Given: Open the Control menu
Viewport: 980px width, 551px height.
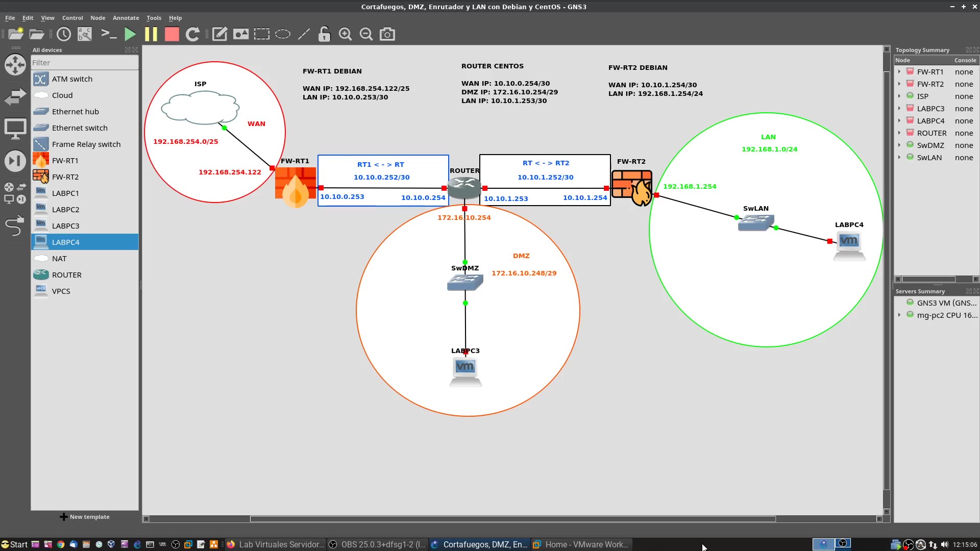Looking at the screenshot, I should pos(72,18).
